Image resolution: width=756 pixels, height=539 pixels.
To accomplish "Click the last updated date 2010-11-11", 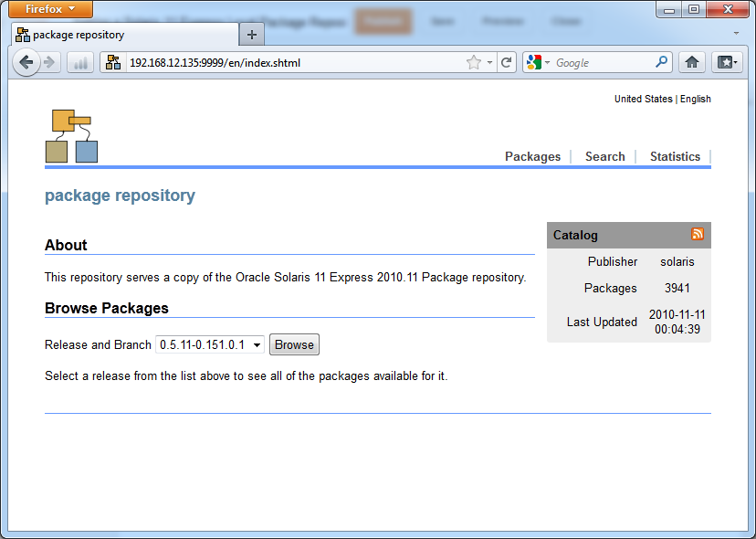I will tap(677, 314).
